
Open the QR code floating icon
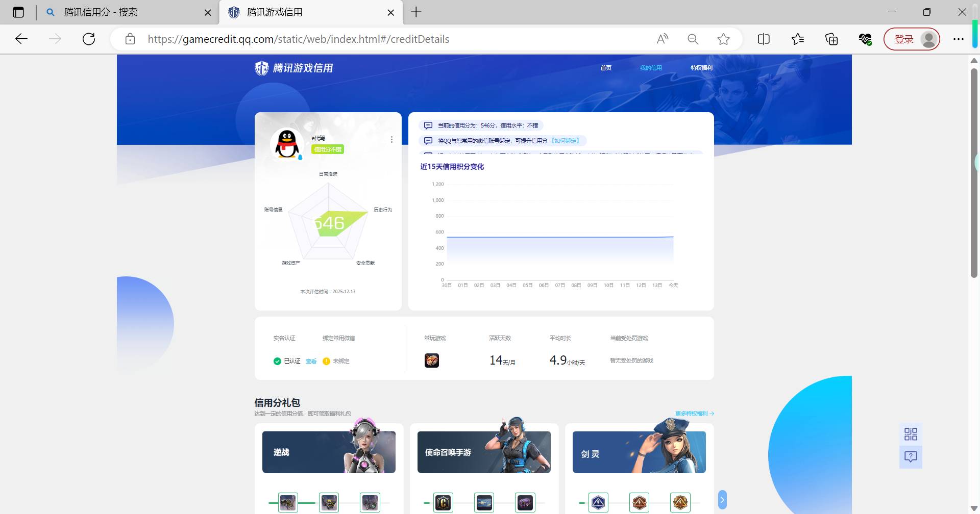(x=911, y=433)
